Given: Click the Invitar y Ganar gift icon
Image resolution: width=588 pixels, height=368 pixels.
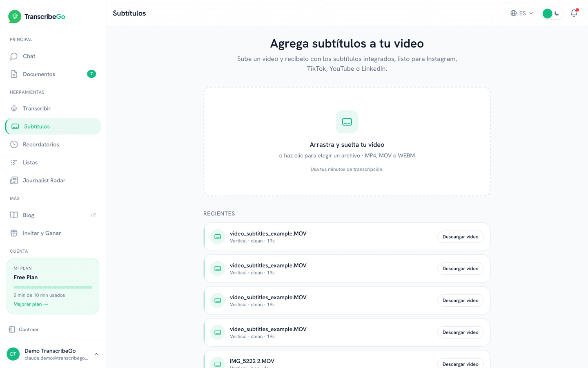Looking at the screenshot, I should tap(14, 233).
